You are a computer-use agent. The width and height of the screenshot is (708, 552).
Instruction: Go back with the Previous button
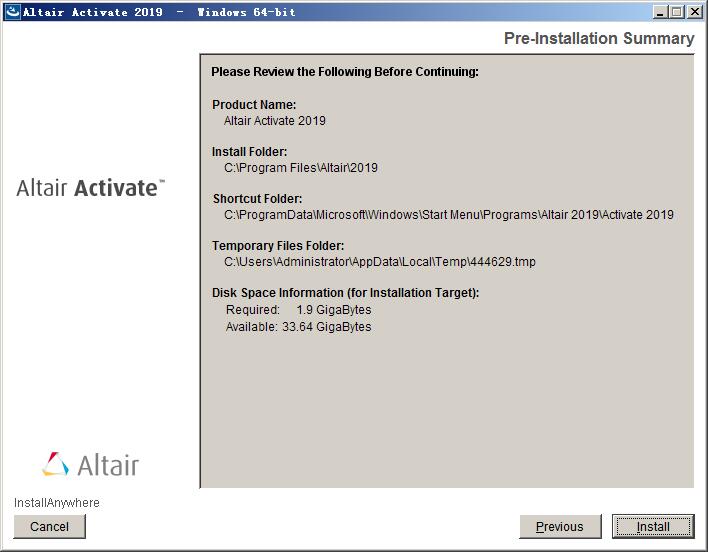pyautogui.click(x=559, y=526)
